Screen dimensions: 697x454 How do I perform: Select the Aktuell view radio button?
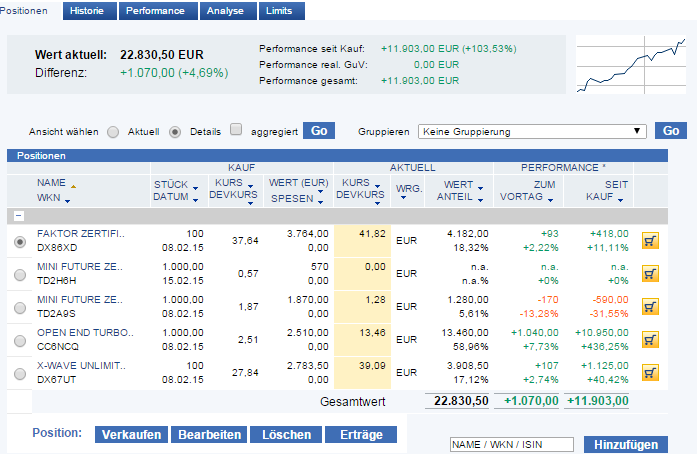pyautogui.click(x=113, y=131)
